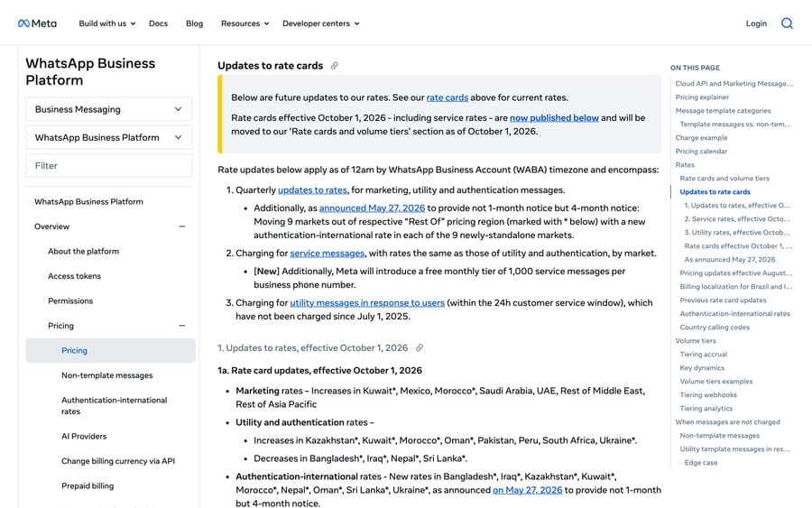This screenshot has width=812, height=508.
Task: Jump to Message template categories
Action: (x=723, y=110)
